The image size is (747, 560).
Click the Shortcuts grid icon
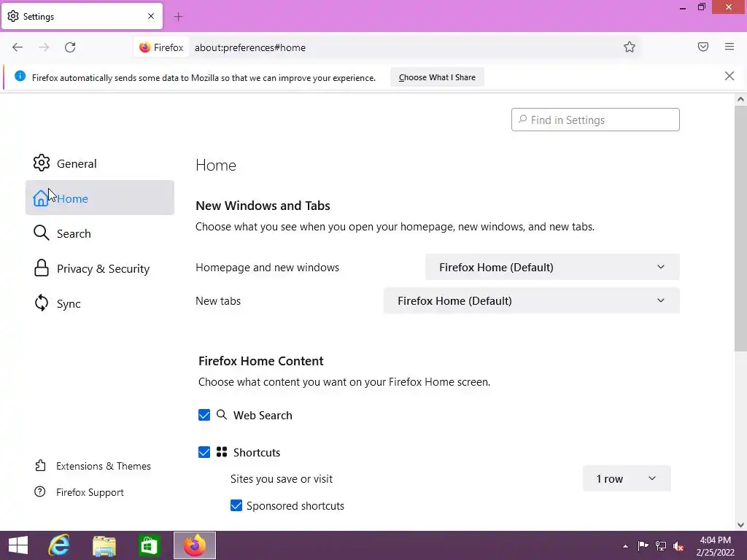tap(222, 451)
